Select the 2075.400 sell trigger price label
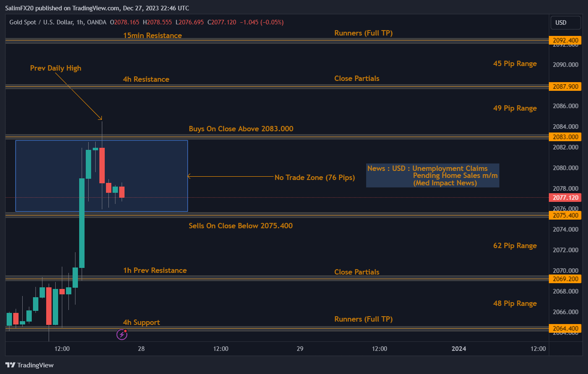This screenshot has height=374, width=588. (x=565, y=215)
